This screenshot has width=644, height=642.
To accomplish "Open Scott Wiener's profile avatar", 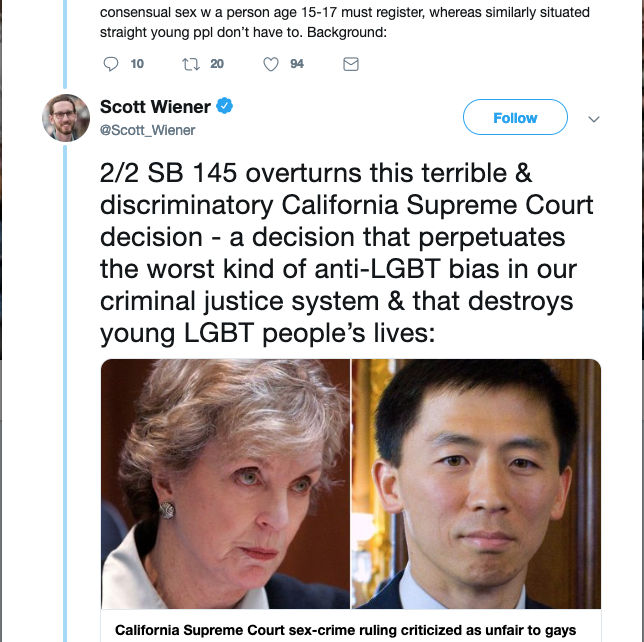I will pos(66,118).
